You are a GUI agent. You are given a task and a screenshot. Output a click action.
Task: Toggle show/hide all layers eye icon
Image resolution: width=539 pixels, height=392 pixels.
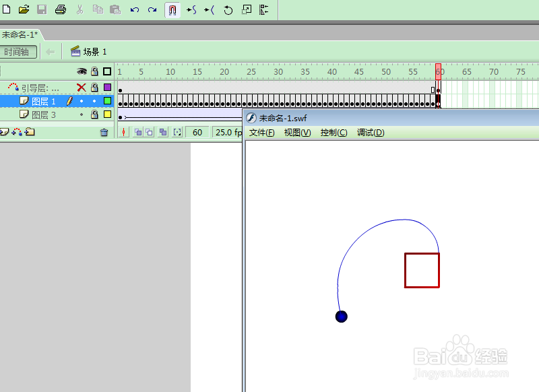click(82, 71)
